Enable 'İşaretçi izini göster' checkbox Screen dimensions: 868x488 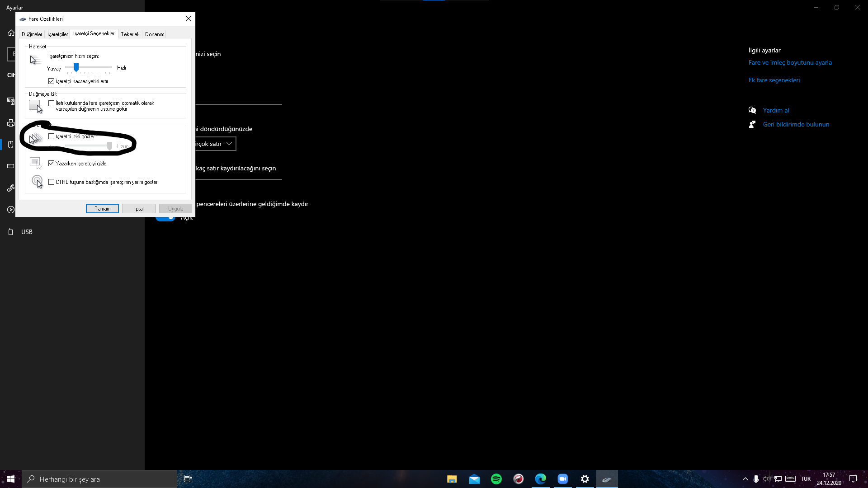[x=52, y=136]
